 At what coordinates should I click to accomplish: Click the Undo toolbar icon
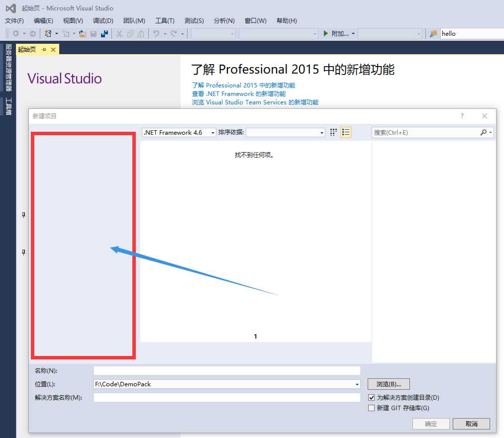pyautogui.click(x=156, y=33)
